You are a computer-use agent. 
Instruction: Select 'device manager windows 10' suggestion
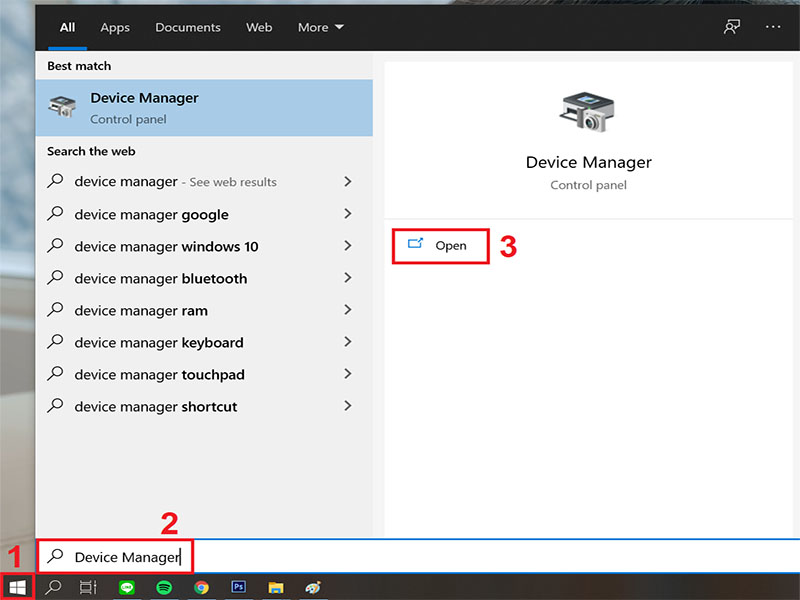coord(204,246)
